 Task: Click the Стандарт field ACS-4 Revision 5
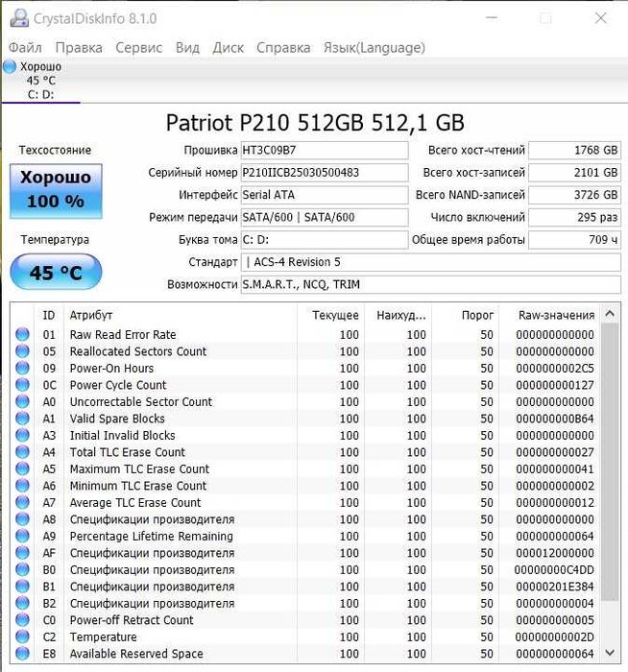(x=430, y=262)
